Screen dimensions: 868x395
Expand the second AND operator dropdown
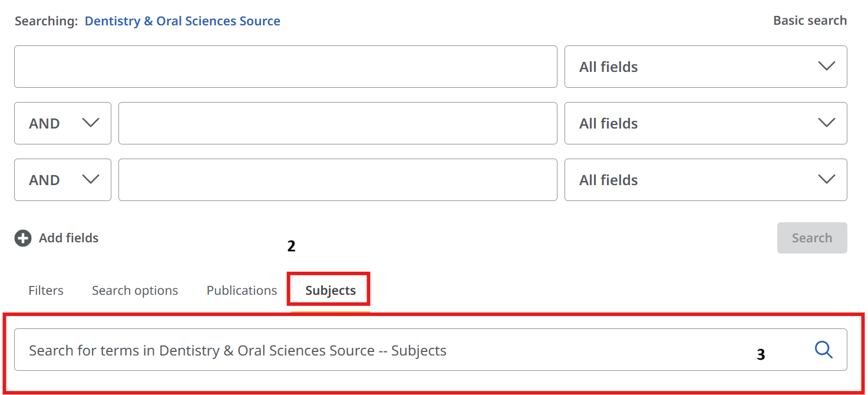pos(62,180)
